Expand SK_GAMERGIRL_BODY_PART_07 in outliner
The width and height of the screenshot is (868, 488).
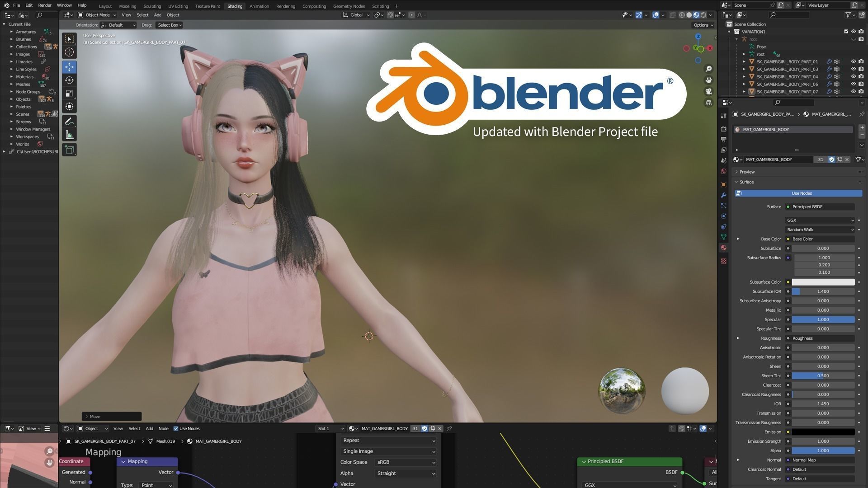pyautogui.click(x=744, y=92)
